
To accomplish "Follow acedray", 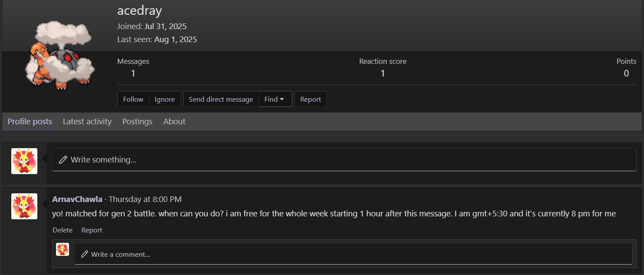I will click(133, 99).
